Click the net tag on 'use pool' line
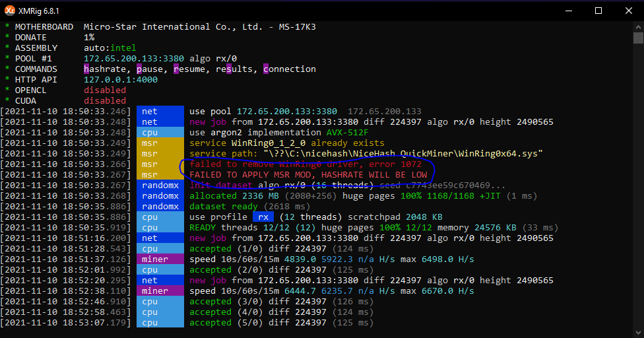This screenshot has width=644, height=338. (160, 112)
